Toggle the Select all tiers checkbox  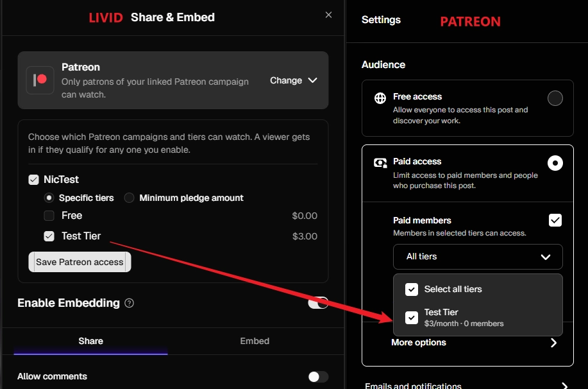412,290
